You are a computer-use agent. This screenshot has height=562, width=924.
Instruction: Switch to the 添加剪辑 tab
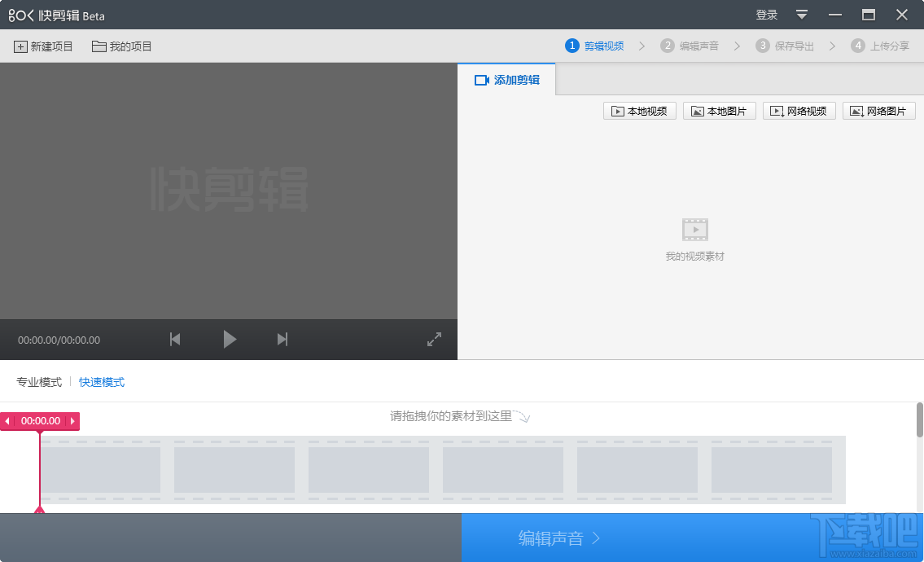tap(506, 77)
